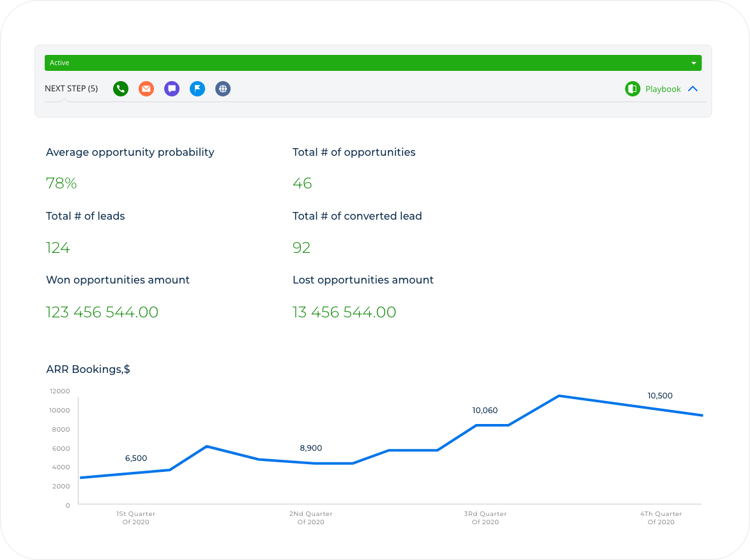Select the total opportunities value 46
Image resolution: width=750 pixels, height=560 pixels.
click(x=302, y=184)
